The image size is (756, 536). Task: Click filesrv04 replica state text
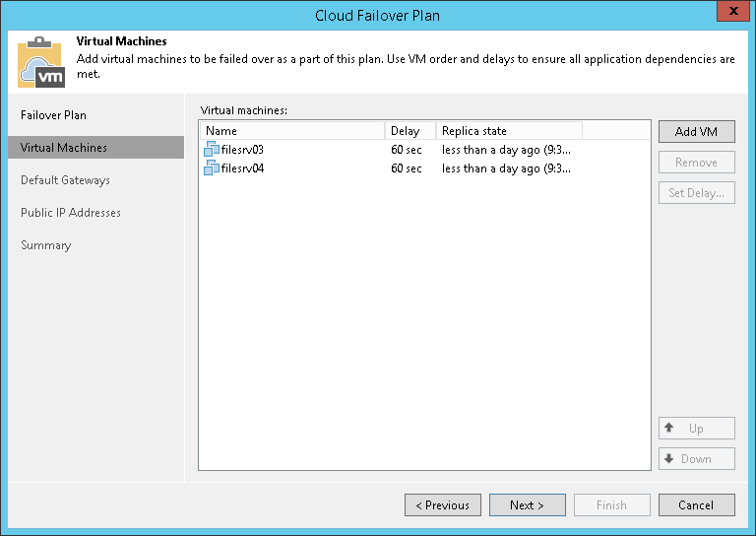(506, 168)
